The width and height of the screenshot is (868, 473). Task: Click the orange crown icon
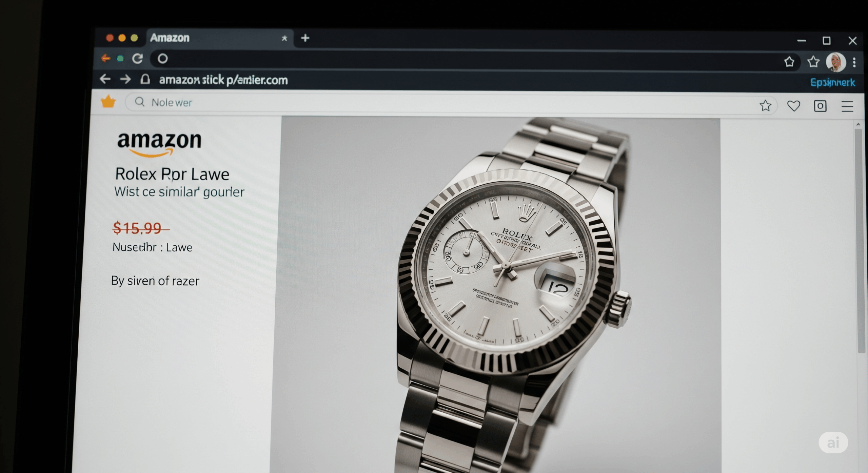(108, 101)
